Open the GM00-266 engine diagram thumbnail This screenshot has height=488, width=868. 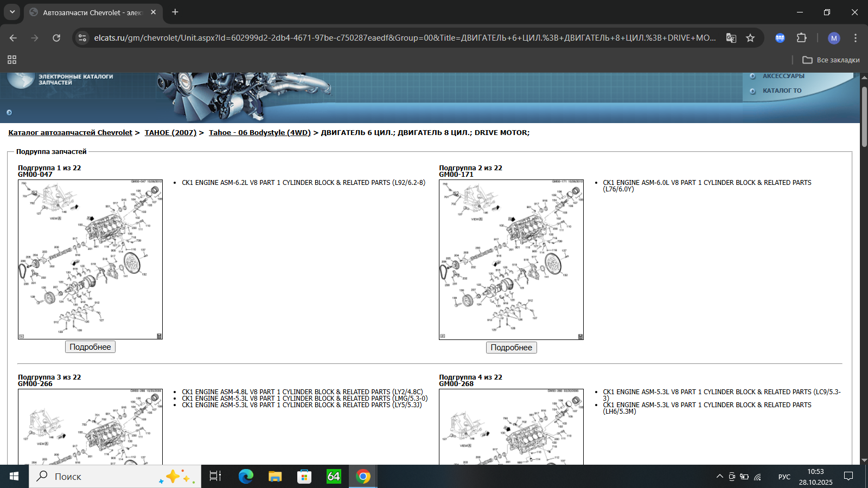(90, 427)
